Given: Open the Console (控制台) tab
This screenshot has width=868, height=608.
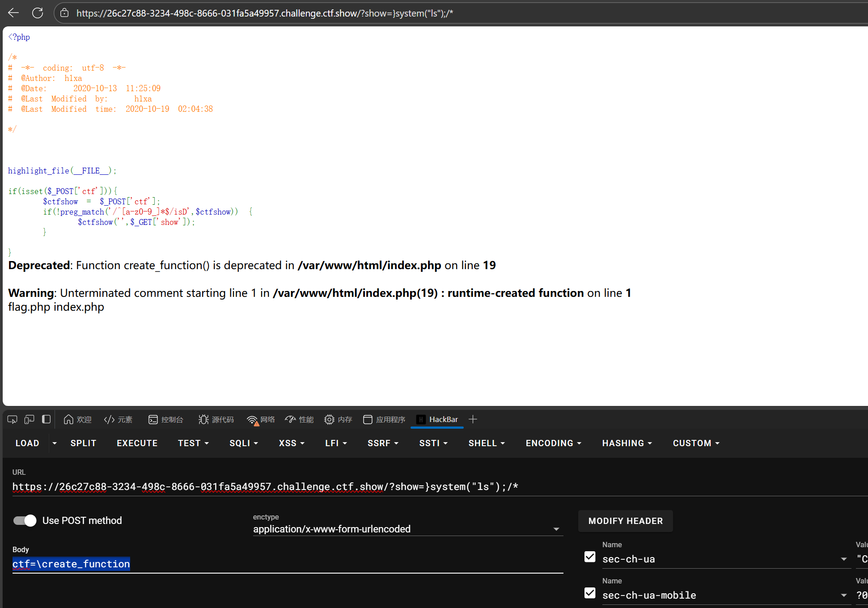Looking at the screenshot, I should (x=166, y=419).
